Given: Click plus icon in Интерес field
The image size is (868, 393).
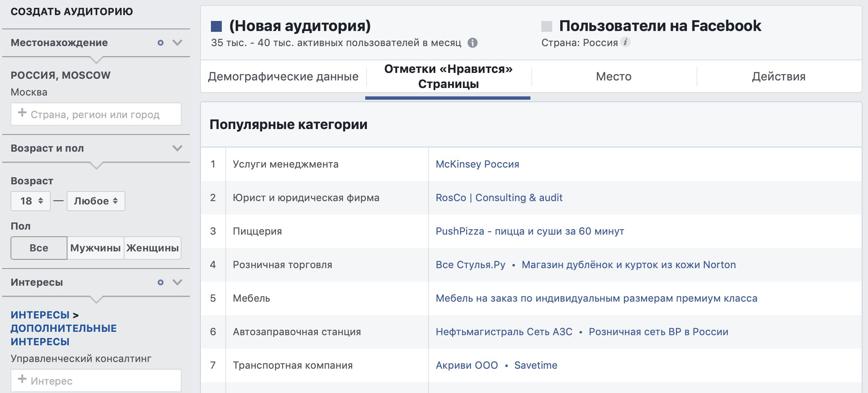Looking at the screenshot, I should coord(22,379).
